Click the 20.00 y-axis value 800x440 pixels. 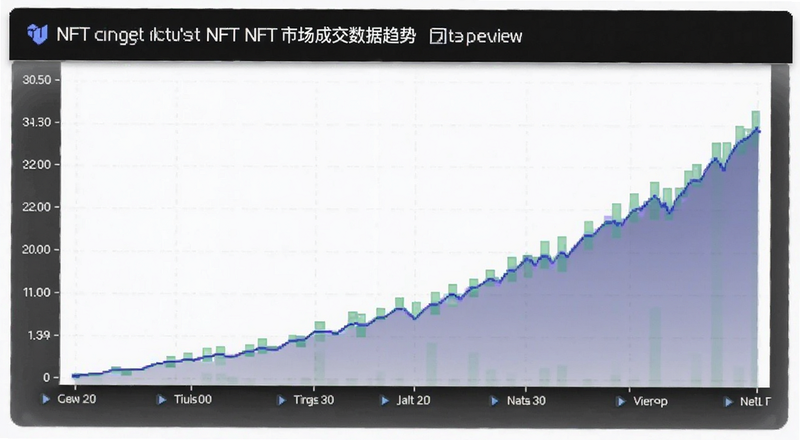[37, 250]
